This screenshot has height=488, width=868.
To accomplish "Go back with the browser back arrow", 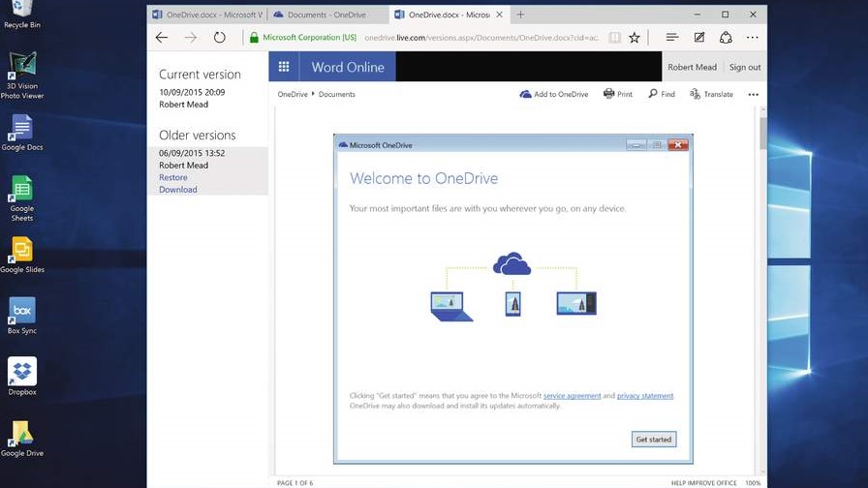I will pyautogui.click(x=162, y=38).
